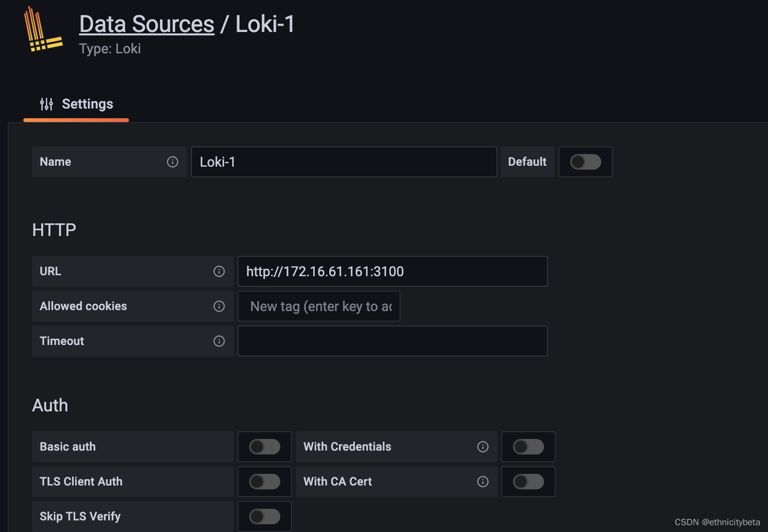This screenshot has height=532, width=768.
Task: Click the Loki logo icon
Action: coord(43,30)
